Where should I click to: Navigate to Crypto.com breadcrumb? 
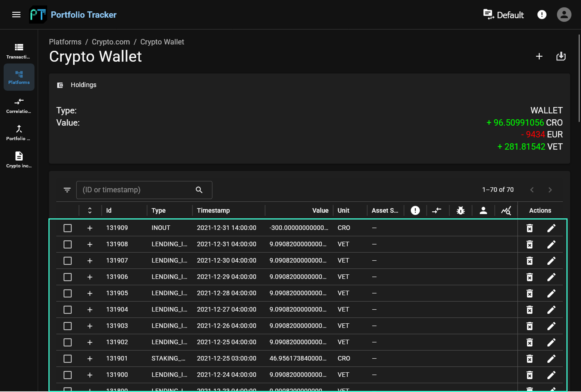(111, 42)
